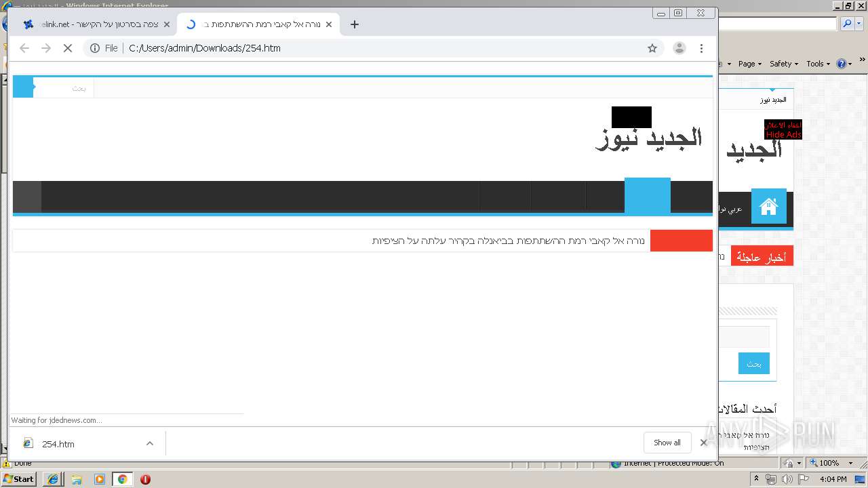Image resolution: width=868 pixels, height=488 pixels.
Task: Click the Chrome taskbar icon
Action: pos(122,479)
